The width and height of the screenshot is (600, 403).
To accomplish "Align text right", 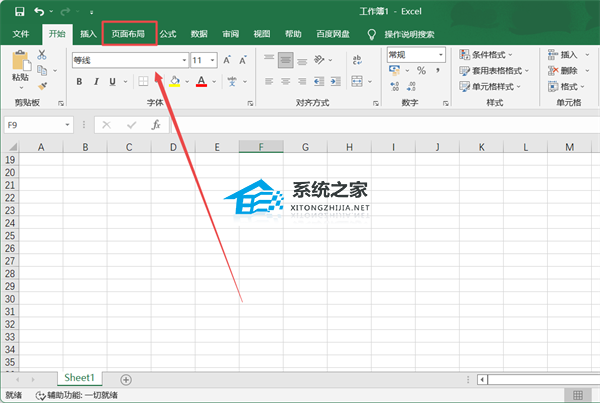I will tap(302, 81).
